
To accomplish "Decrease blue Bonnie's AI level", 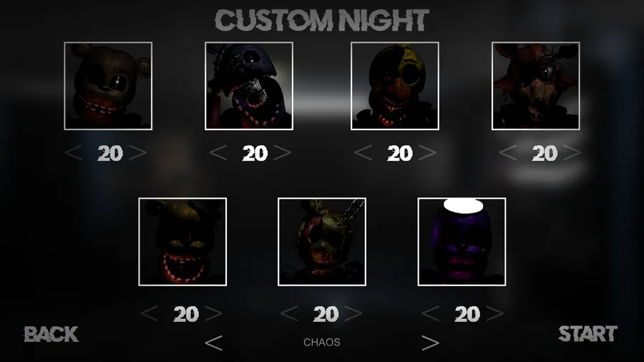I will pos(218,152).
